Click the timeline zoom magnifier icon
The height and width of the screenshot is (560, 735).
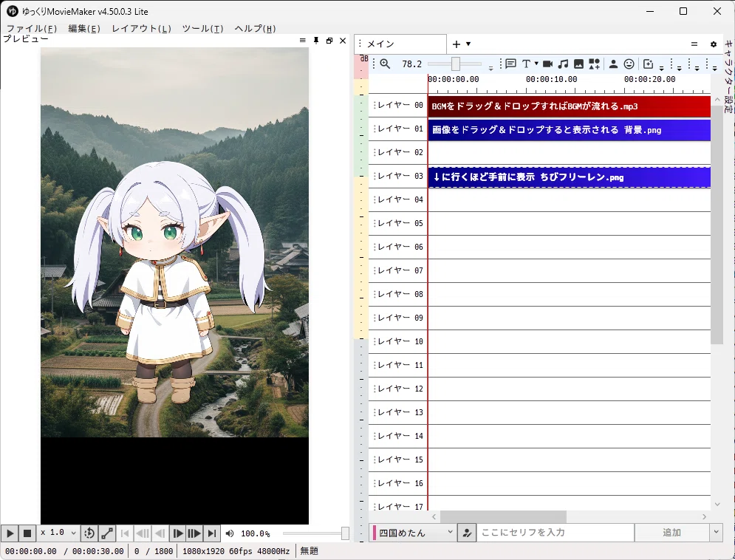click(x=385, y=64)
